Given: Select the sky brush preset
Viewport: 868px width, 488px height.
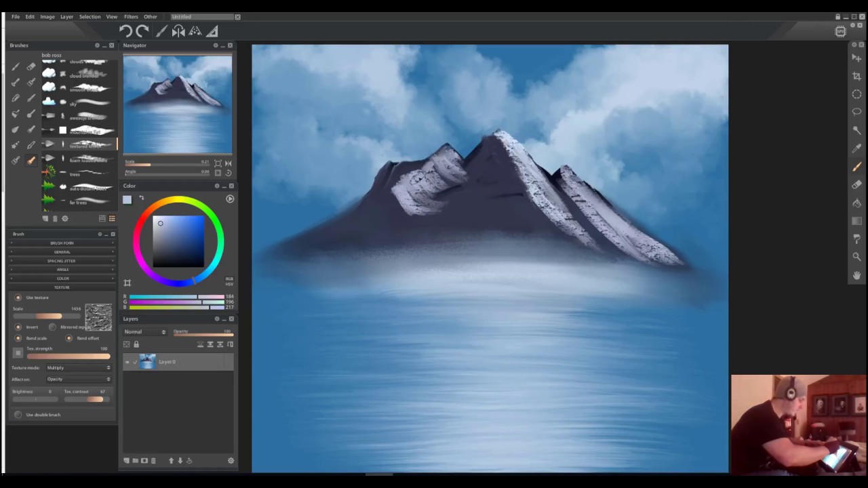Looking at the screenshot, I should click(79, 104).
